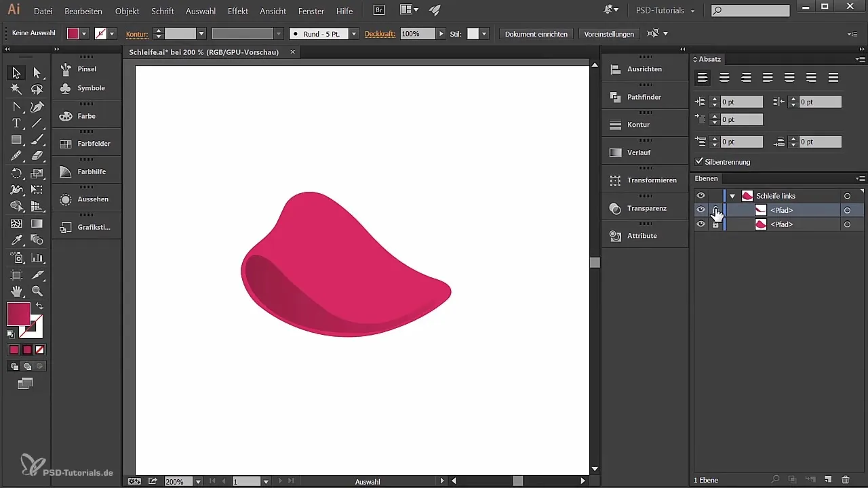Select the Hand tool

16,291
